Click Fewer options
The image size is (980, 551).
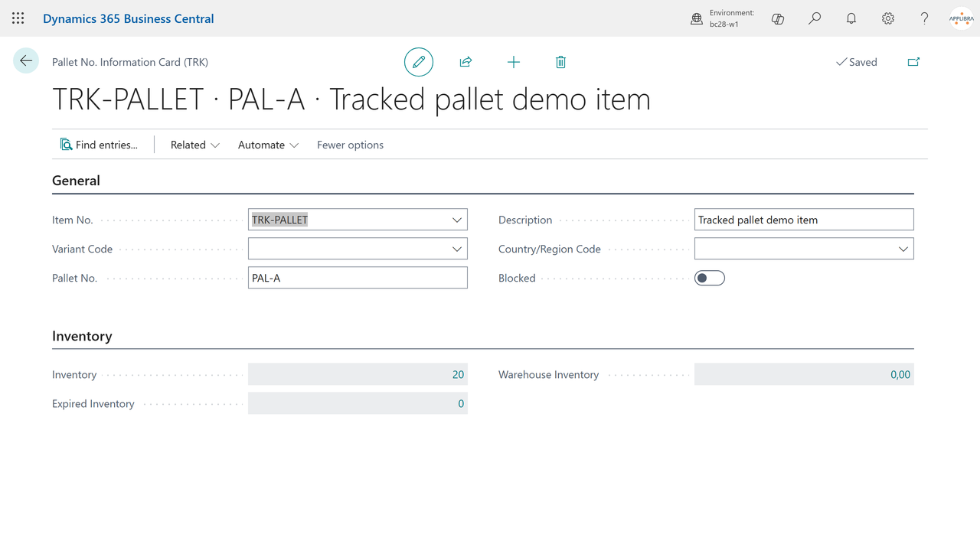[350, 145]
